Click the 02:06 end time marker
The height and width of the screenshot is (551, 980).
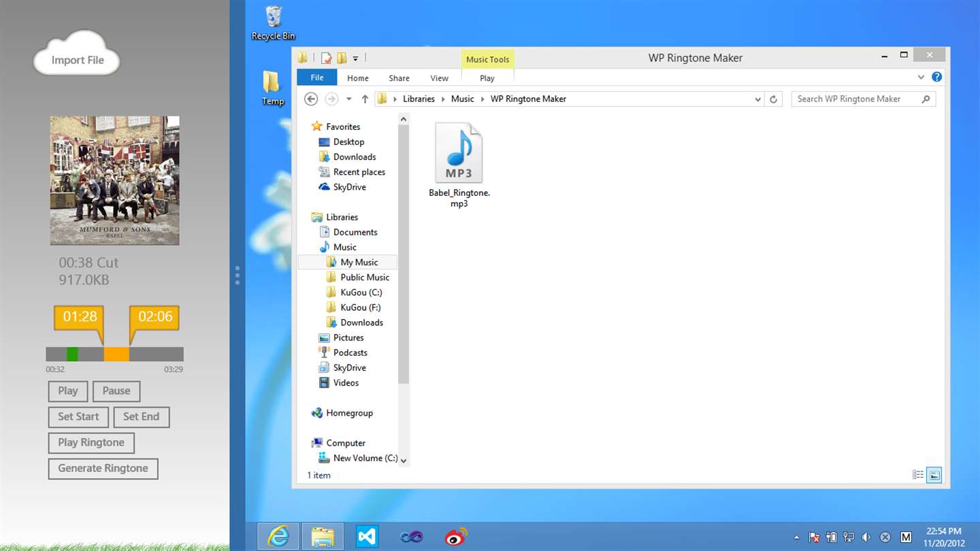(155, 317)
